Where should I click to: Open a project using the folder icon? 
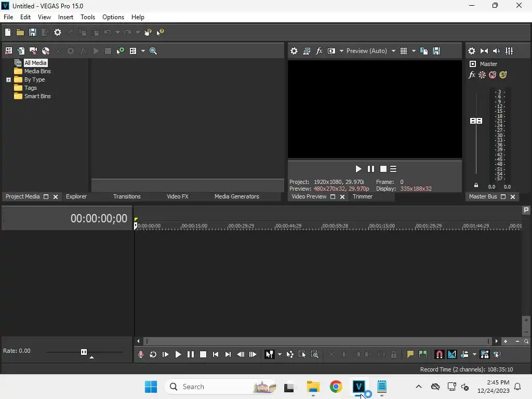[20, 32]
